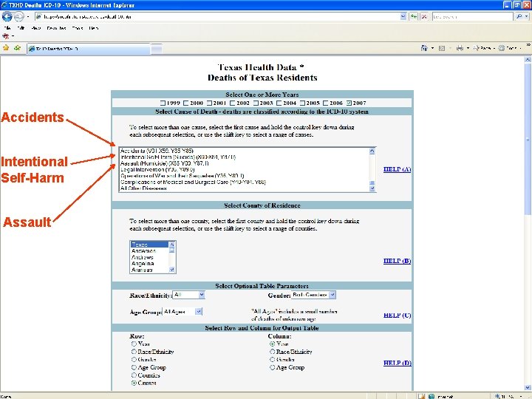Open the Edit menu
The height and width of the screenshot is (399, 532).
coord(21,28)
